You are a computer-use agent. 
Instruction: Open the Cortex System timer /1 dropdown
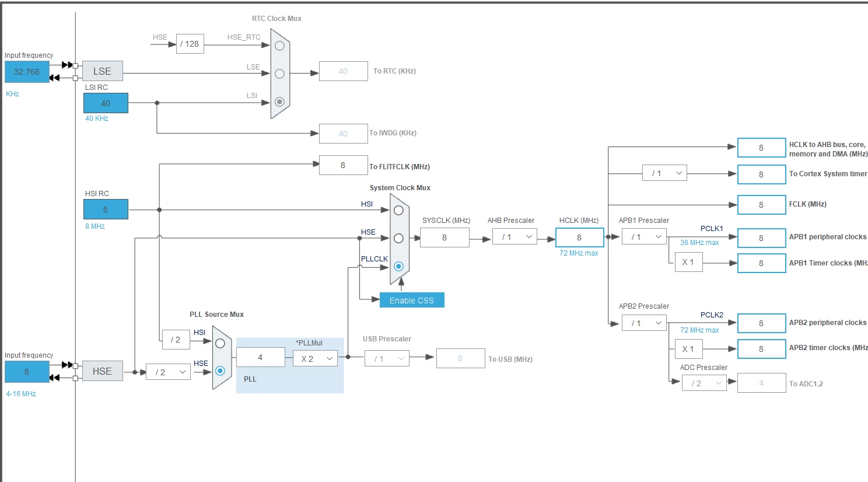click(x=664, y=173)
